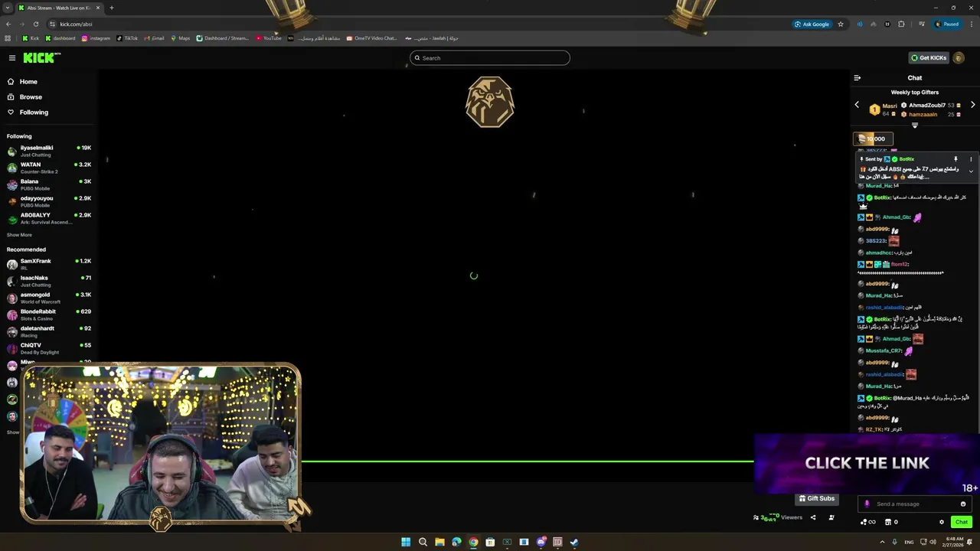The width and height of the screenshot is (980, 551).
Task: Reload the page in Chrome
Action: point(35,24)
